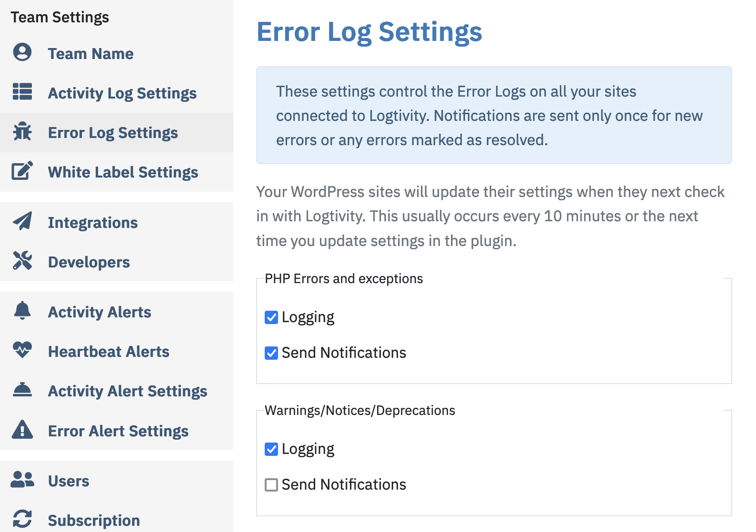Select the Heartbeat Alerts heart icon

click(x=22, y=351)
